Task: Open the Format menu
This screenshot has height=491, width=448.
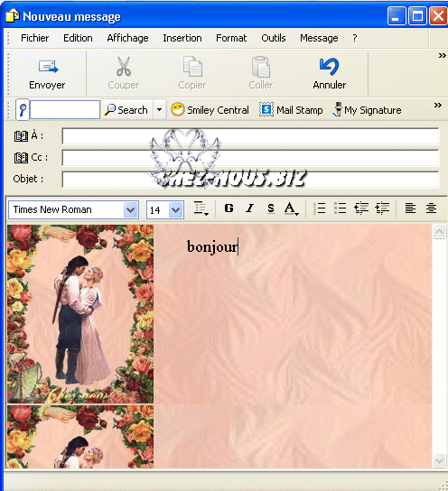Action: click(231, 38)
